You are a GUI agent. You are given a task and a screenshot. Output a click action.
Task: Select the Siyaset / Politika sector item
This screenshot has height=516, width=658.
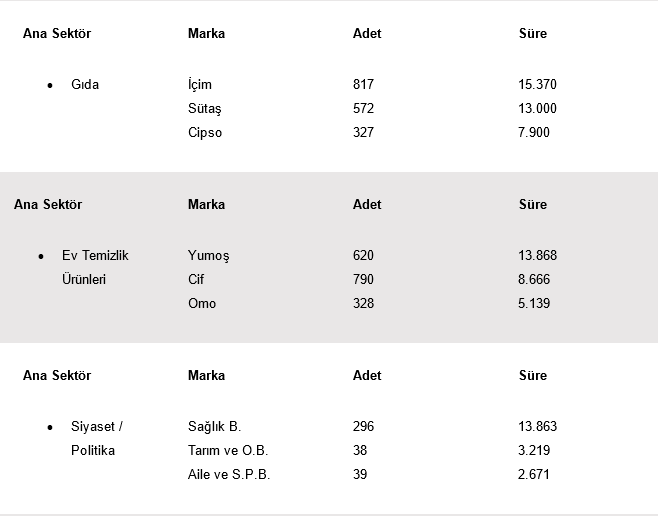96,439
